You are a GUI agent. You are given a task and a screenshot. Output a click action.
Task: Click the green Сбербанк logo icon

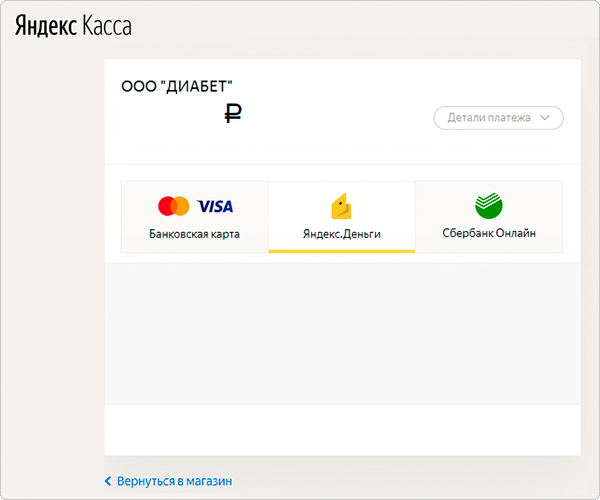489,205
